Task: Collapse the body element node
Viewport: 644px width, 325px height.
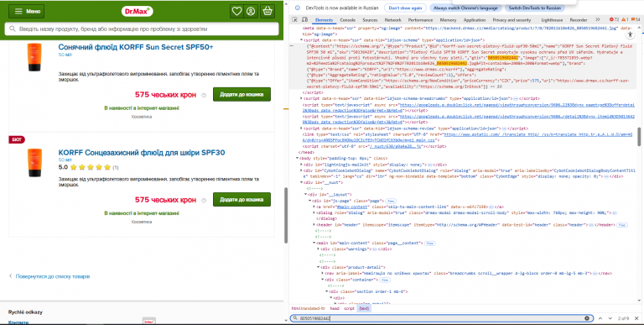Action: [298, 158]
